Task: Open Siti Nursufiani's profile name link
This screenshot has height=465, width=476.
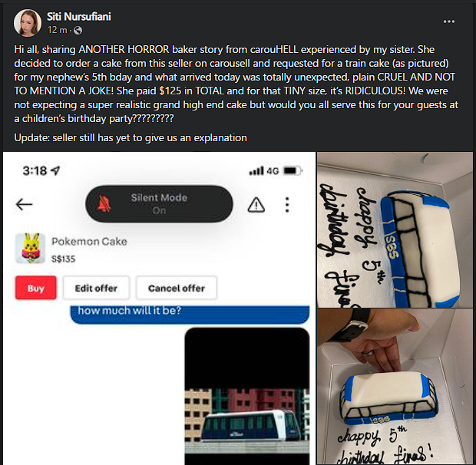Action: pyautogui.click(x=79, y=16)
